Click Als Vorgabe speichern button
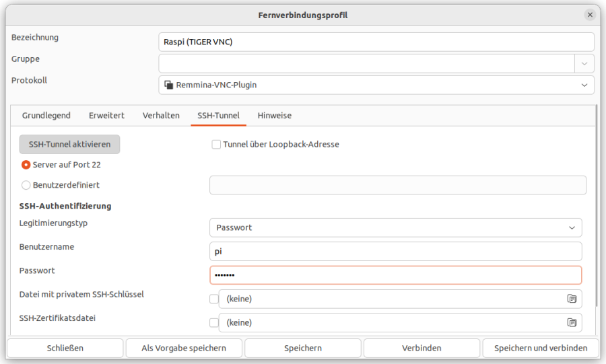606x364 pixels. 184,348
